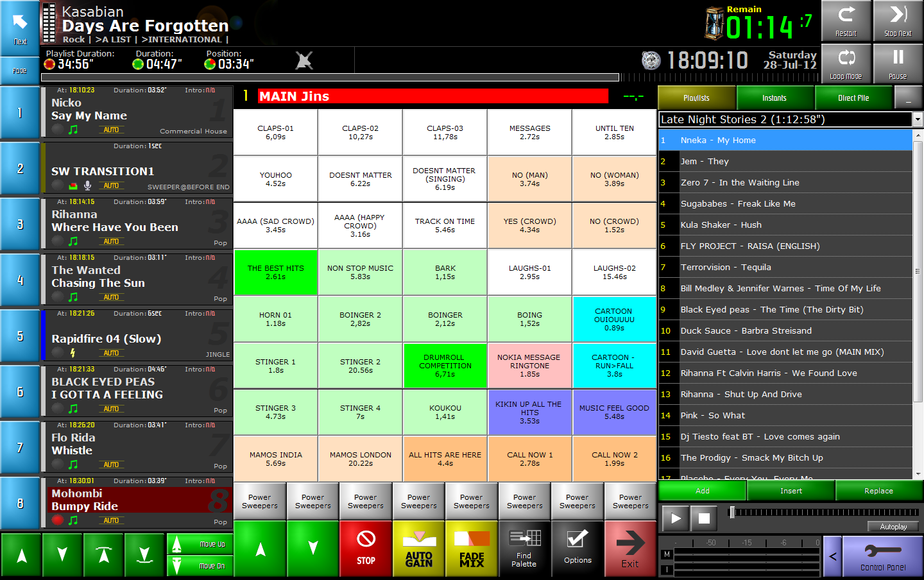Open the Find Palette tool
Image resolution: width=924 pixels, height=580 pixels.
524,549
